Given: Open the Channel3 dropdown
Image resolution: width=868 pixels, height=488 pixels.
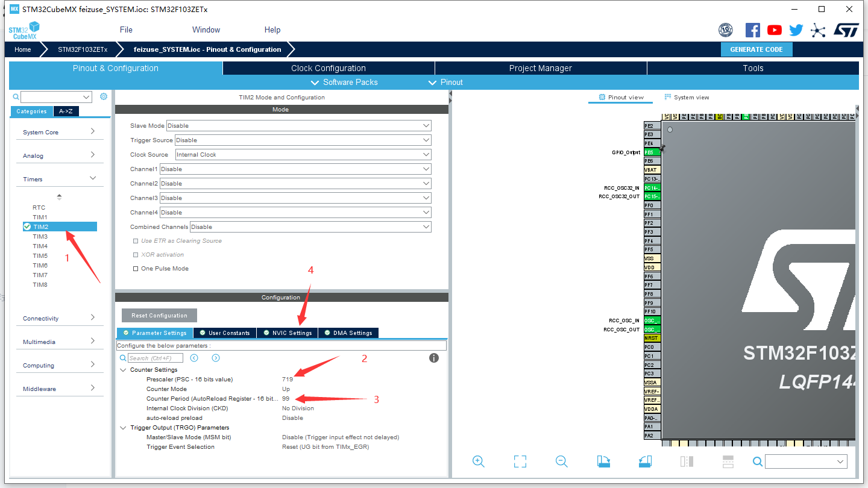Looking at the screenshot, I should pyautogui.click(x=295, y=198).
